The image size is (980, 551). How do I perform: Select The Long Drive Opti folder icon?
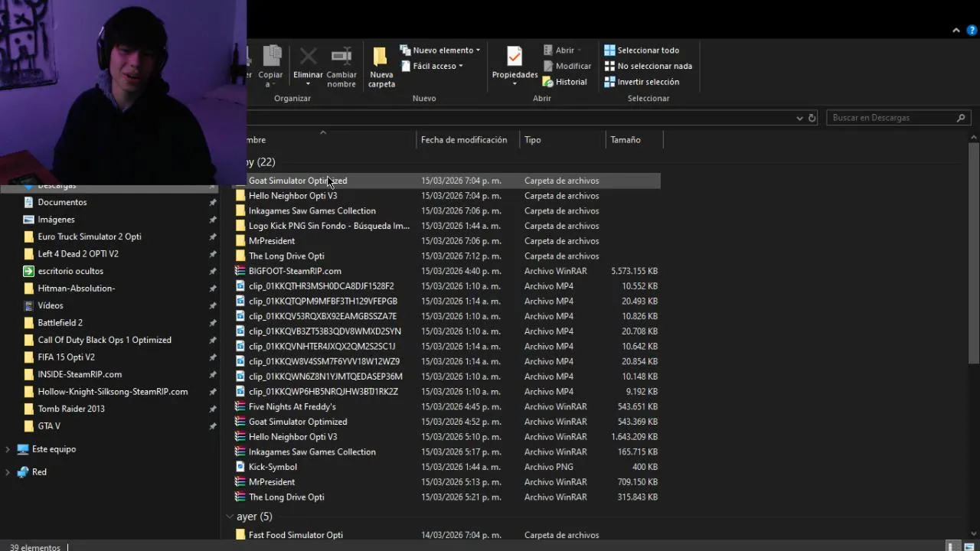coord(240,256)
